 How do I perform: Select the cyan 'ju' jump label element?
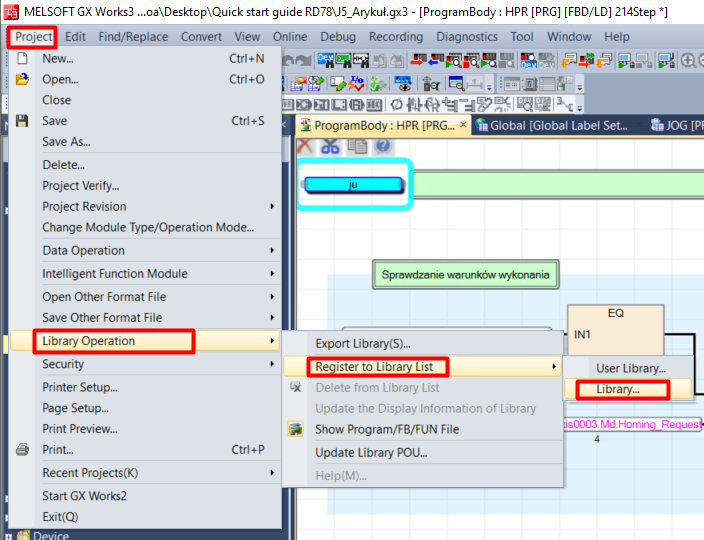(x=353, y=184)
